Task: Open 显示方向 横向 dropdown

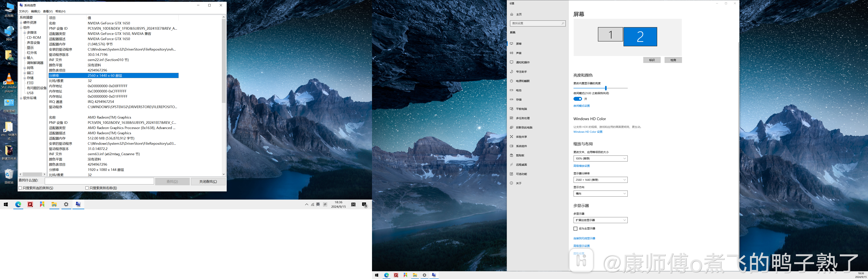Action: click(x=600, y=193)
